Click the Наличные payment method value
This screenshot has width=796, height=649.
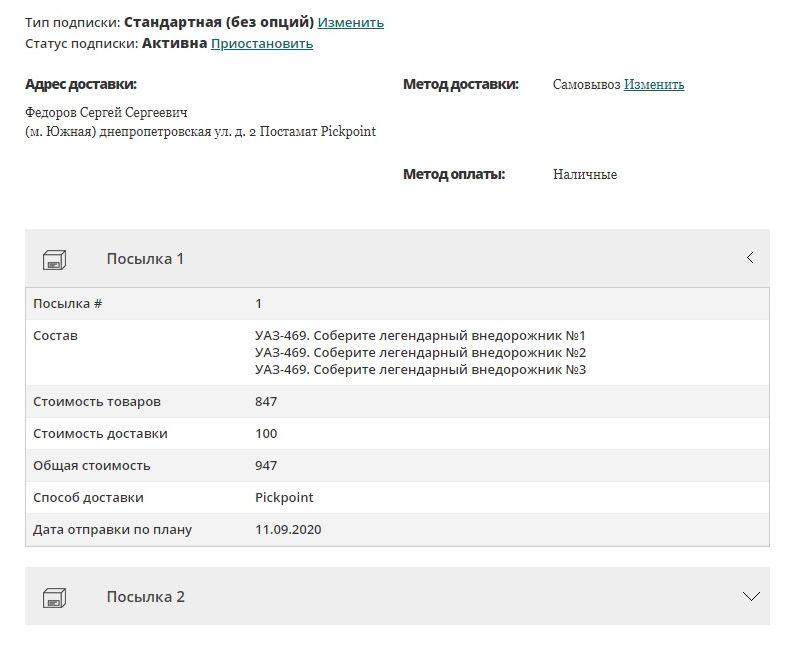[x=584, y=175]
